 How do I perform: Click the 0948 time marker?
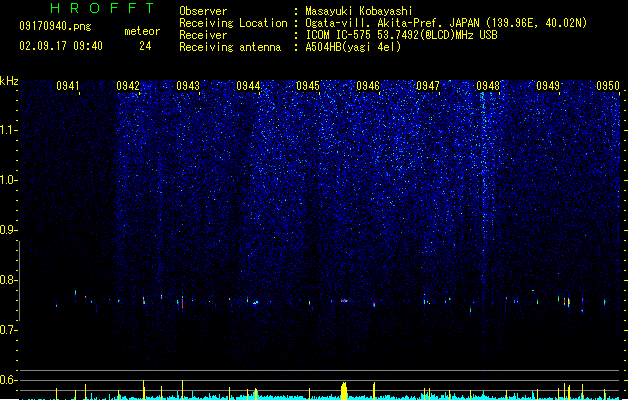pyautogui.click(x=488, y=86)
